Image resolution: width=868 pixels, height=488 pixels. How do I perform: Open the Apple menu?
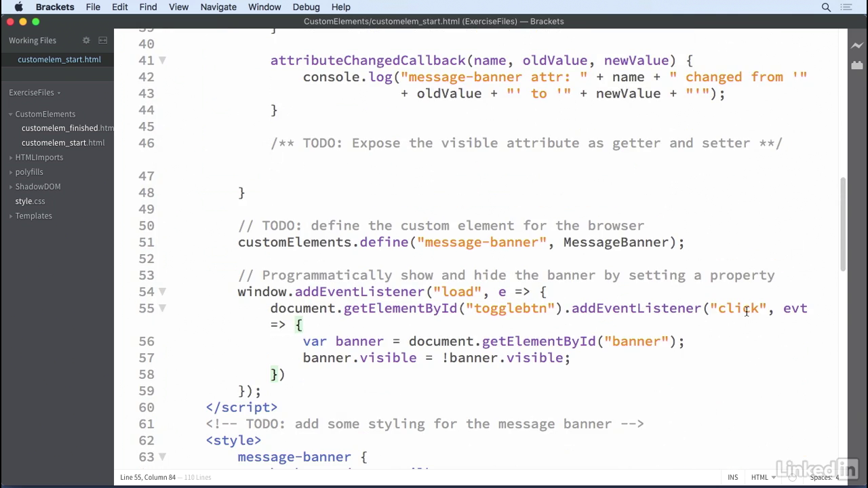pyautogui.click(x=19, y=7)
